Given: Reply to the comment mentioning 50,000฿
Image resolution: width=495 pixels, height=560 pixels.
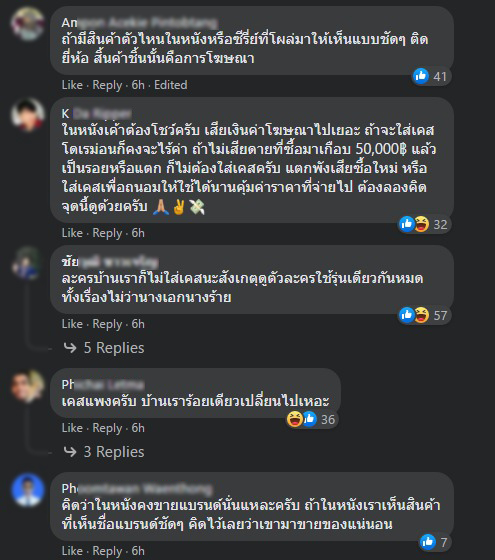Looking at the screenshot, I should (107, 233).
